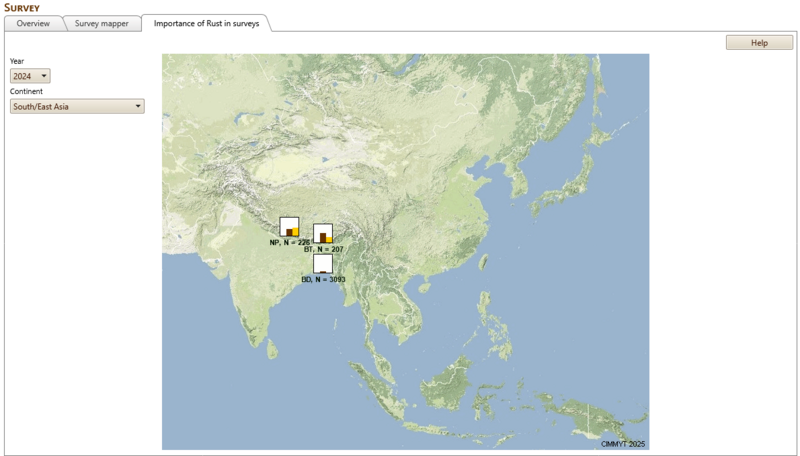Select the Importance of Rust in surveys tab
The height and width of the screenshot is (456, 800).
[x=205, y=23]
